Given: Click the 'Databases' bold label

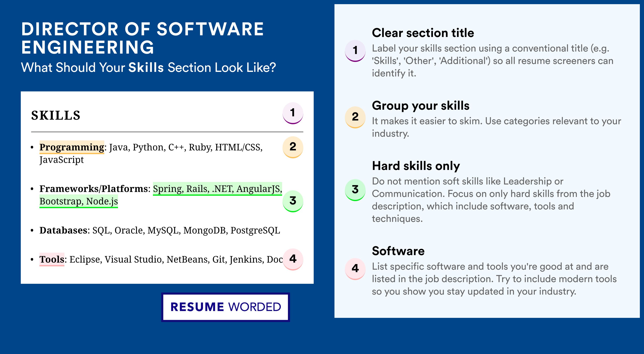Looking at the screenshot, I should click(x=64, y=230).
